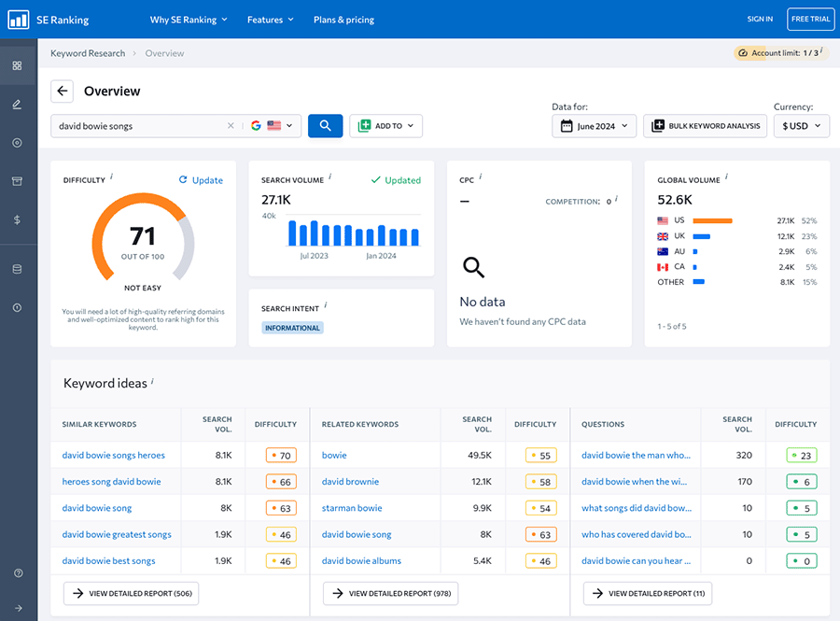Open the pencil edit icon in sidebar
Viewport: 840px width, 621px height.
17,104
